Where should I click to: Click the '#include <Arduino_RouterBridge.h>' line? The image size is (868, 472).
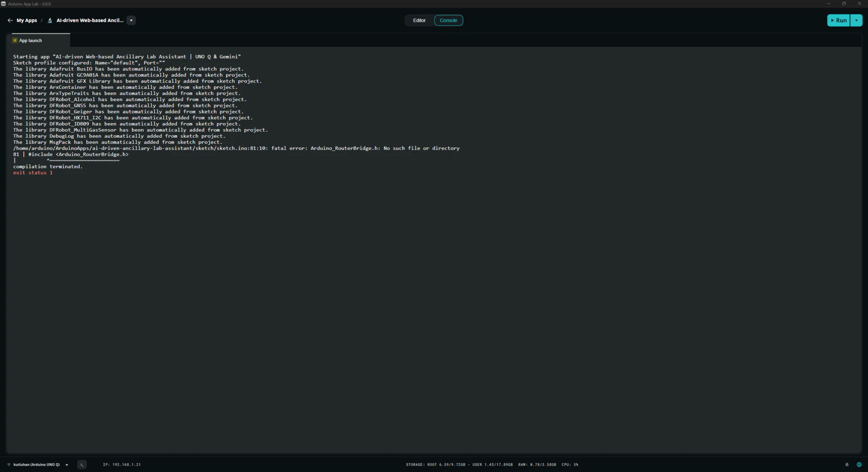(x=71, y=155)
